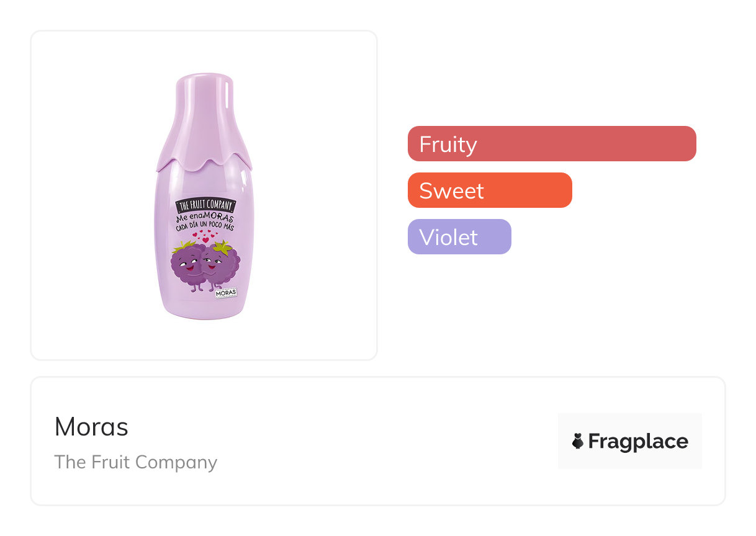Select the orange Sweet accord bar
The height and width of the screenshot is (536, 756).
(x=490, y=190)
